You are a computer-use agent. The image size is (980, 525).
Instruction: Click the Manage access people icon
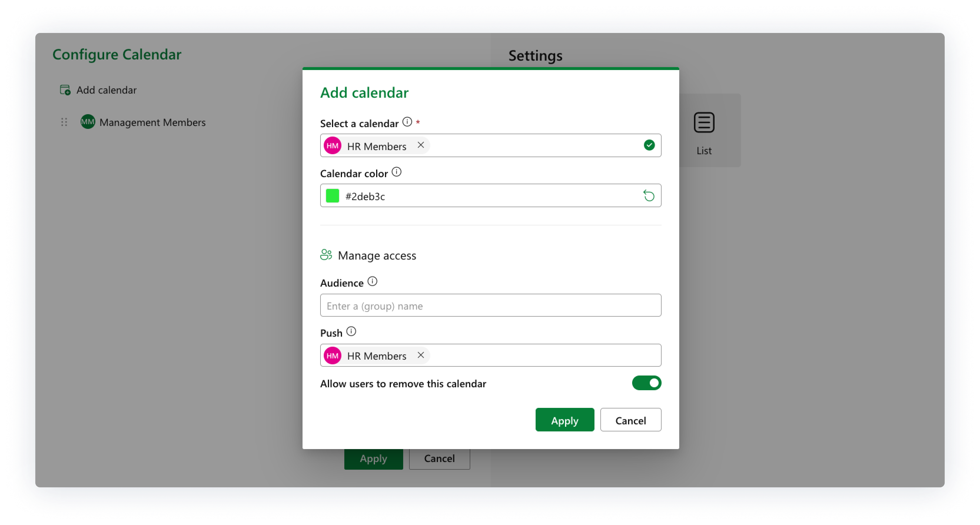(326, 255)
